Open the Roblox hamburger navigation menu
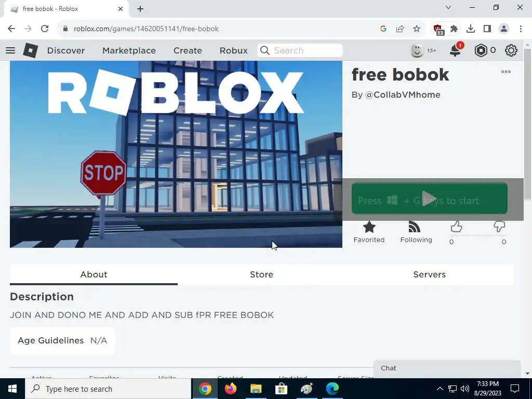 click(x=10, y=50)
